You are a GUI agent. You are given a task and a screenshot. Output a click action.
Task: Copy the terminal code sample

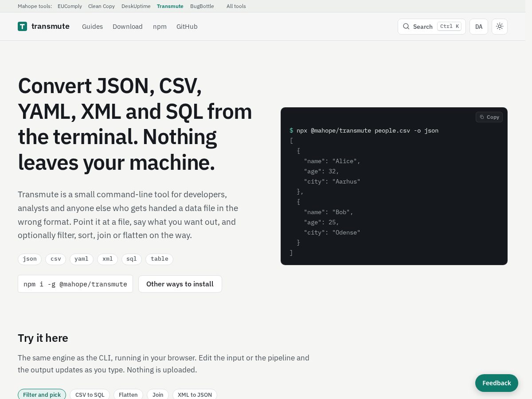click(489, 117)
